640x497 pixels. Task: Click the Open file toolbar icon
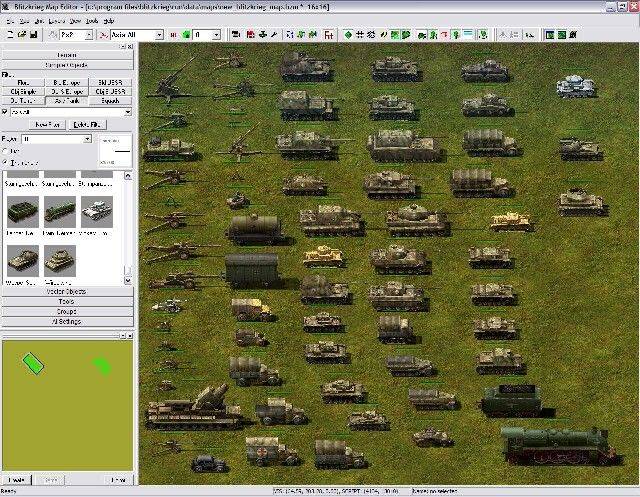coord(21,35)
